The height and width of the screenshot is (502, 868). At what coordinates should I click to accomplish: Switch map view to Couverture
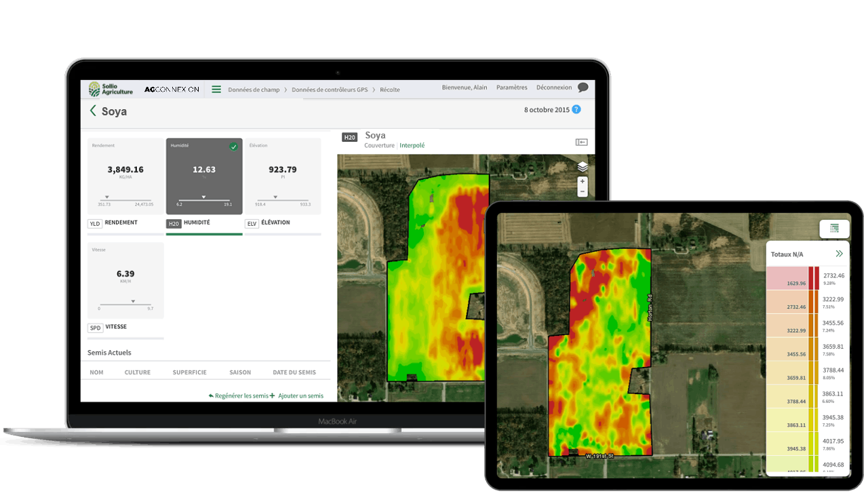coord(379,145)
